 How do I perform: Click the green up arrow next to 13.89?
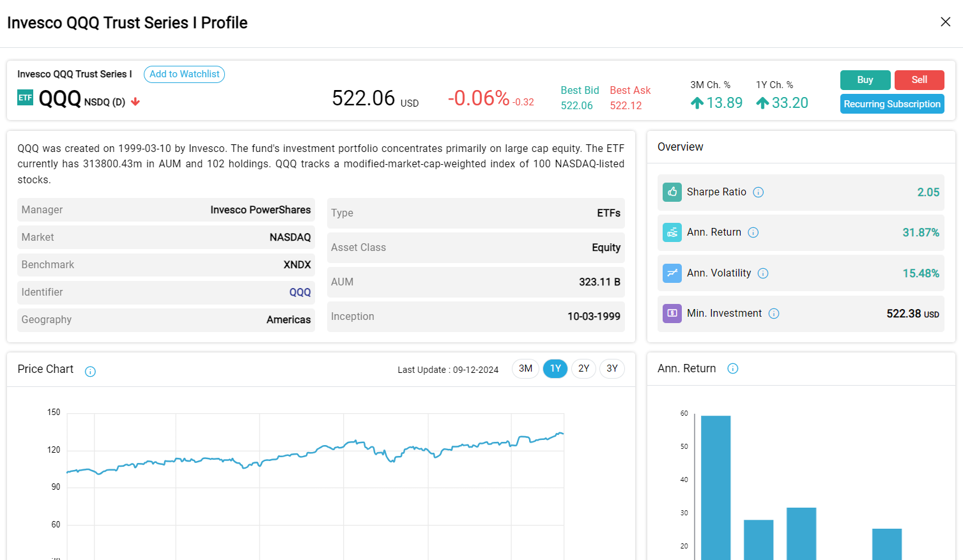click(x=697, y=103)
